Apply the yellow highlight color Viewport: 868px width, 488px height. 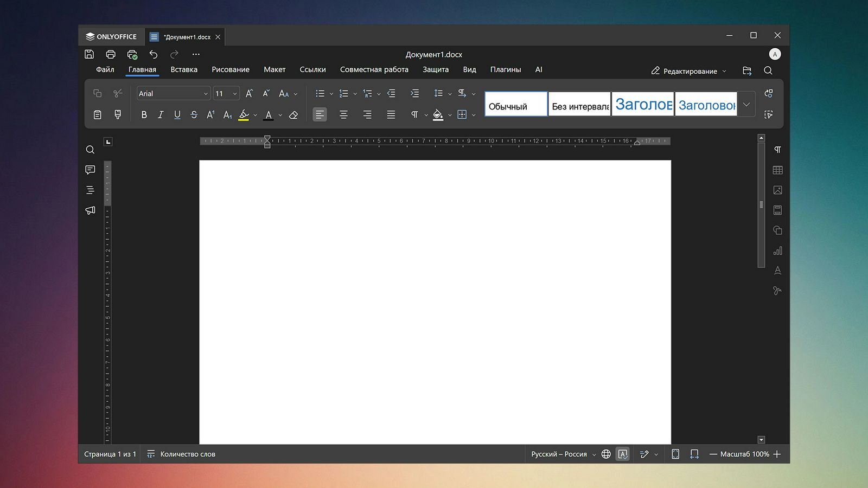pos(244,115)
